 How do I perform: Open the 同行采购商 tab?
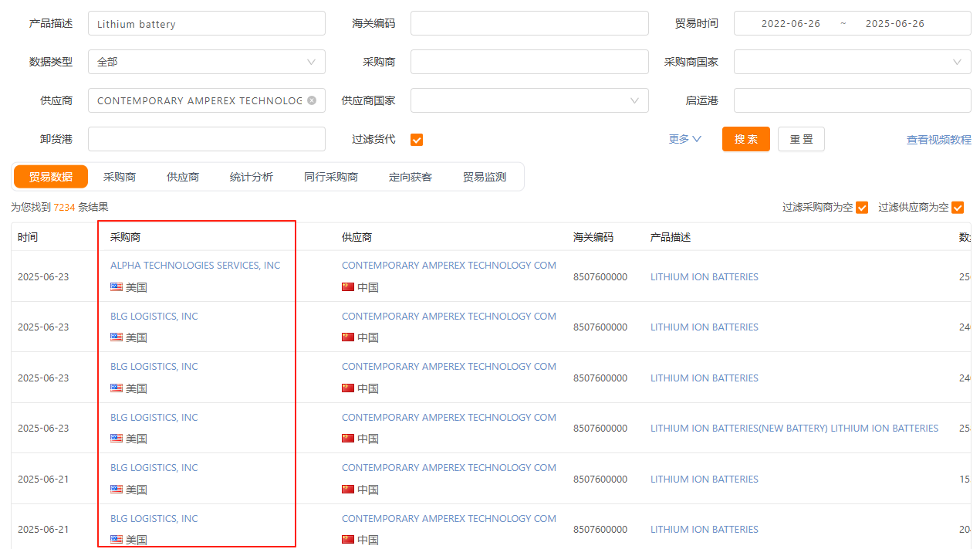click(x=331, y=177)
